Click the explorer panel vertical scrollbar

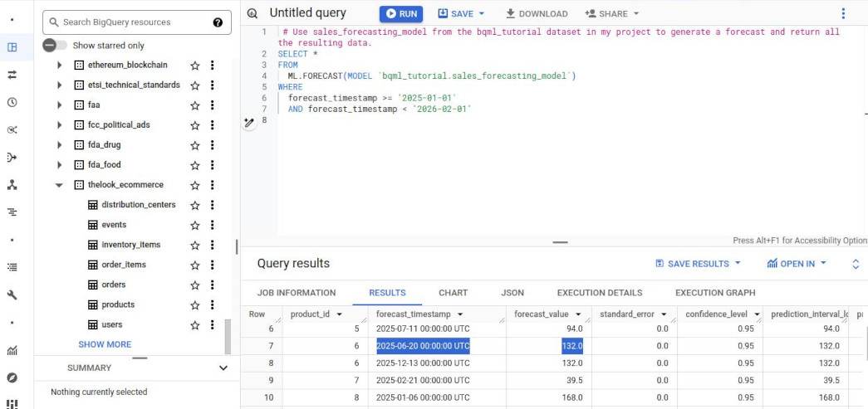point(227,336)
